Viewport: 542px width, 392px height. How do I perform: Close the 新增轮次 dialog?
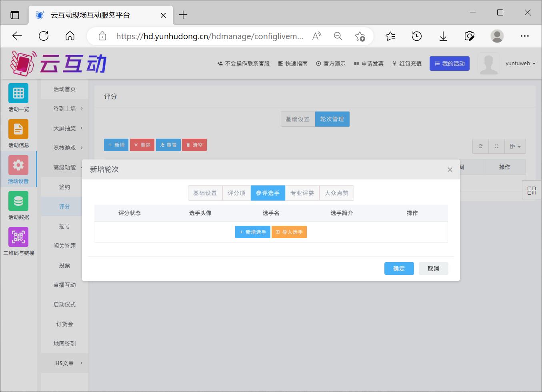tap(450, 170)
